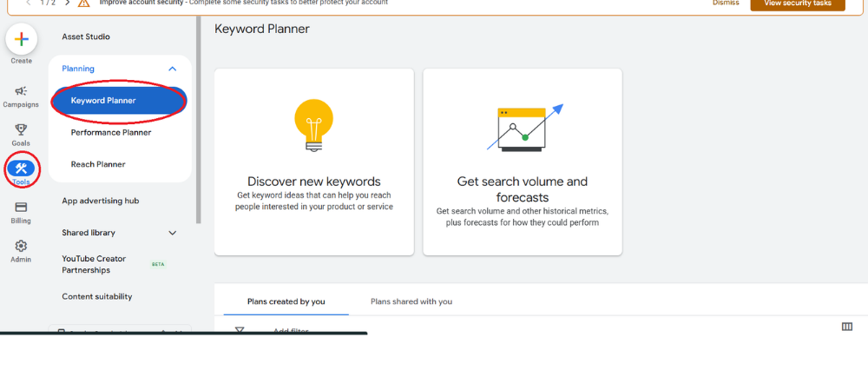The height and width of the screenshot is (377, 868).
Task: Open Get search volume and forecasts card
Action: (x=523, y=162)
